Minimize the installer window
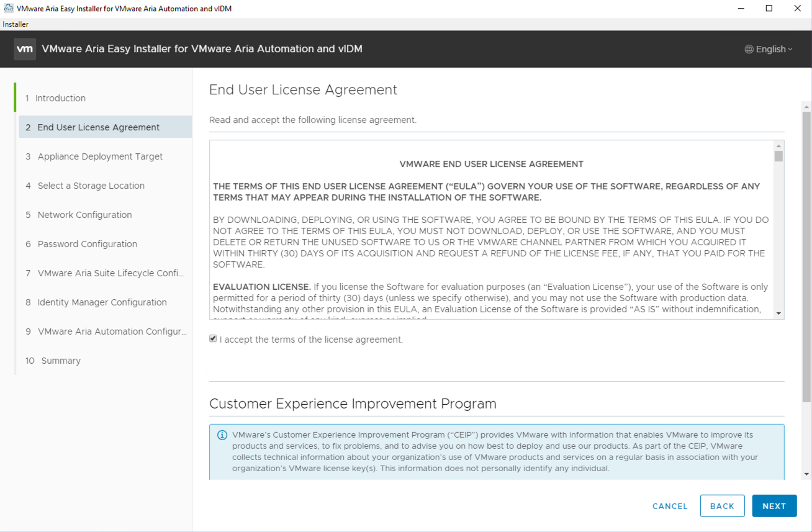812x532 pixels. point(741,9)
